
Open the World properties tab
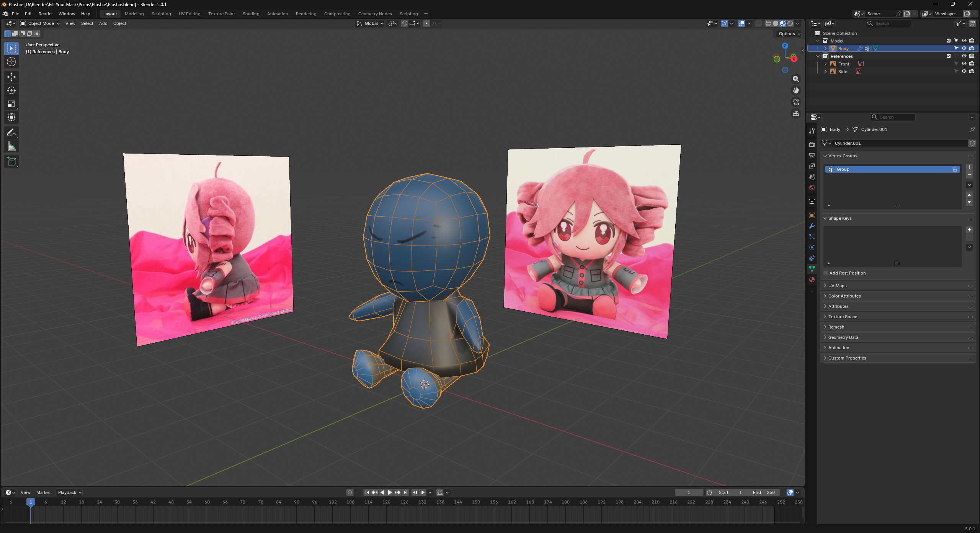[x=812, y=188]
